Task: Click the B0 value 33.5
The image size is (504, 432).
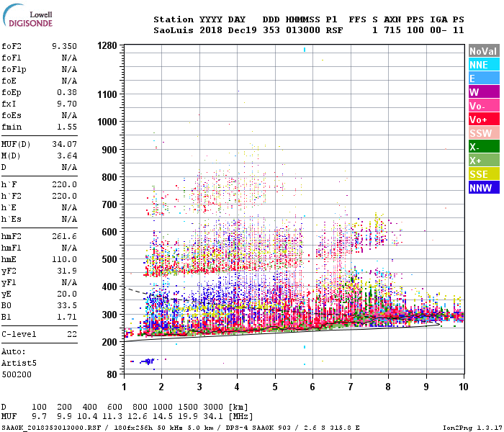Action: click(67, 305)
